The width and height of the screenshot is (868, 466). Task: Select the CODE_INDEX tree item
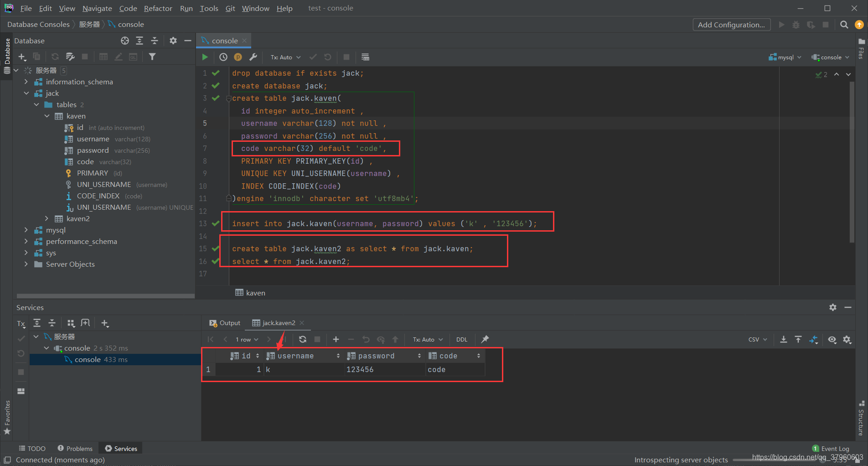[x=98, y=196]
